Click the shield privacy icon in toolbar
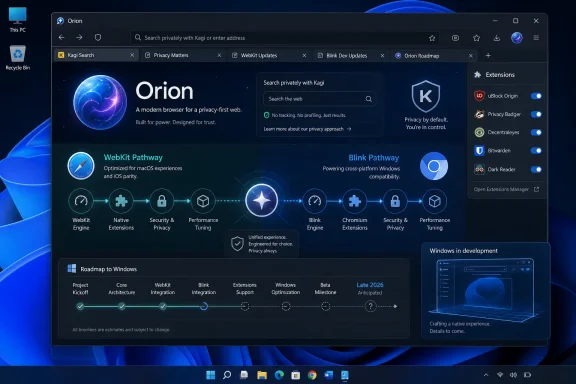This screenshot has width=576, height=384. click(x=98, y=37)
